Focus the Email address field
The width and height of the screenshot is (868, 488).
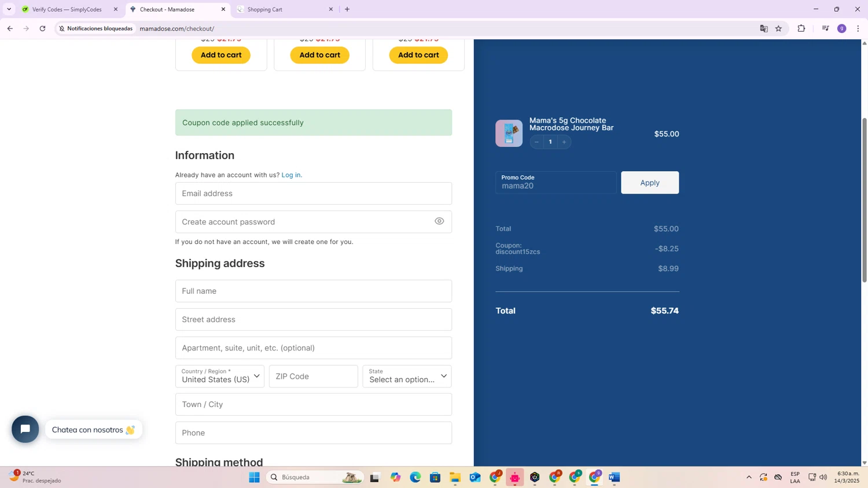pyautogui.click(x=314, y=194)
